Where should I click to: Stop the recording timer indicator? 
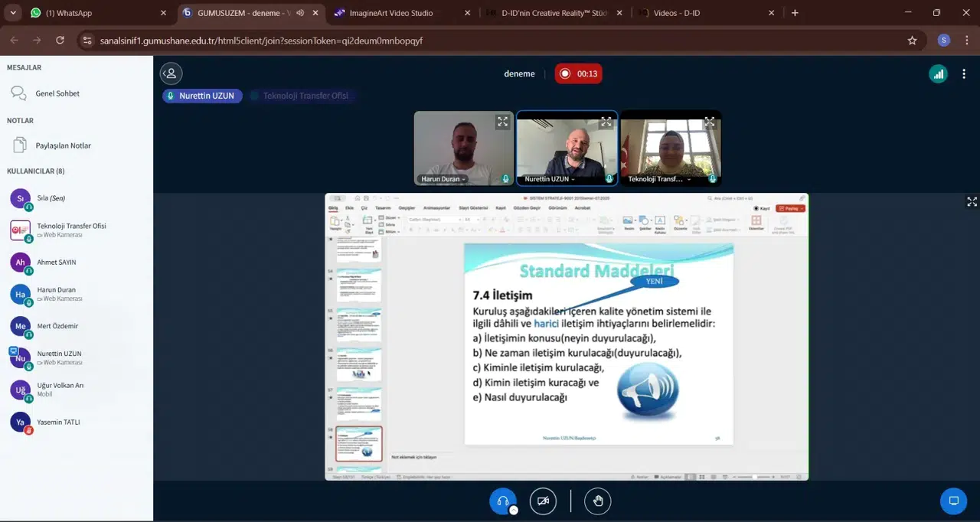click(578, 73)
